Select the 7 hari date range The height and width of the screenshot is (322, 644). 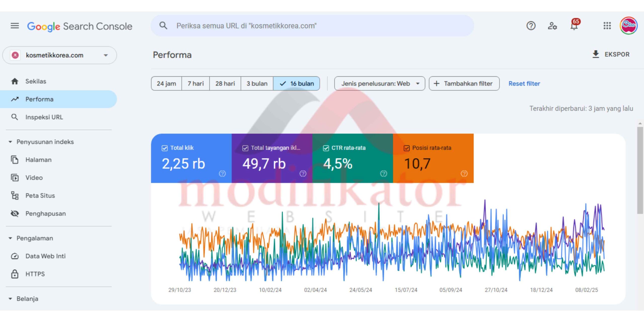[196, 84]
